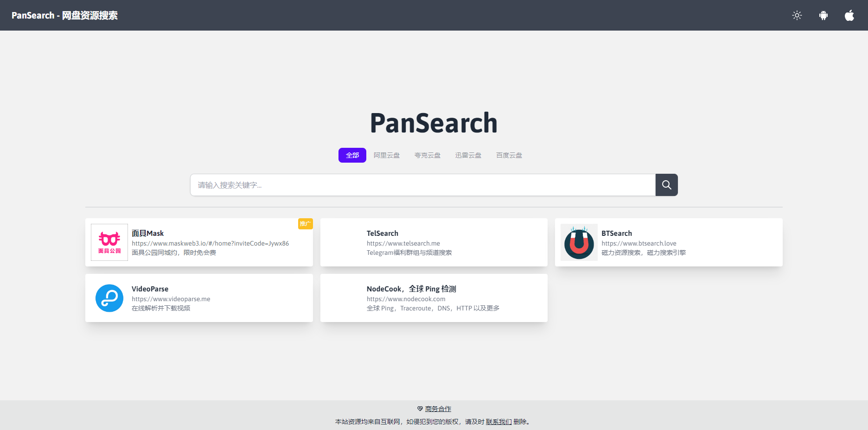Viewport: 868px width, 430px height.
Task: Follow the 商务合作 footer link
Action: [x=438, y=409]
